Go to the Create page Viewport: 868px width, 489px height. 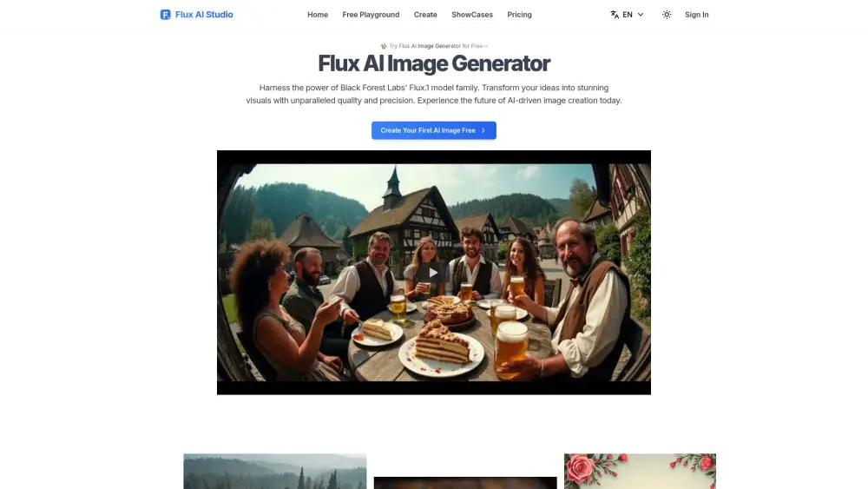click(x=425, y=15)
